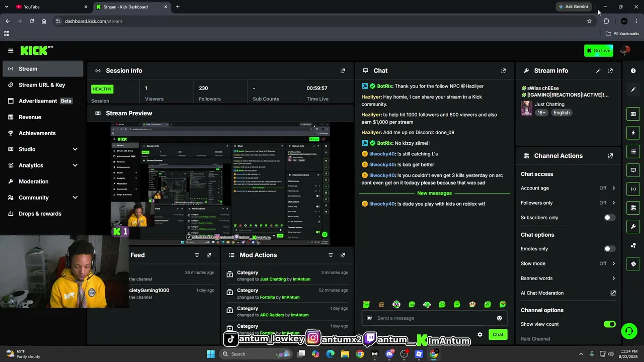Disable Show view count

tap(609, 324)
